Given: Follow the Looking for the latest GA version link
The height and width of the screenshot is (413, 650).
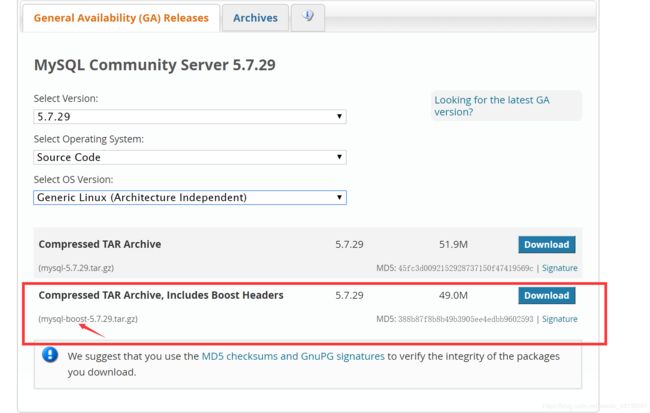Looking at the screenshot, I should click(x=492, y=106).
